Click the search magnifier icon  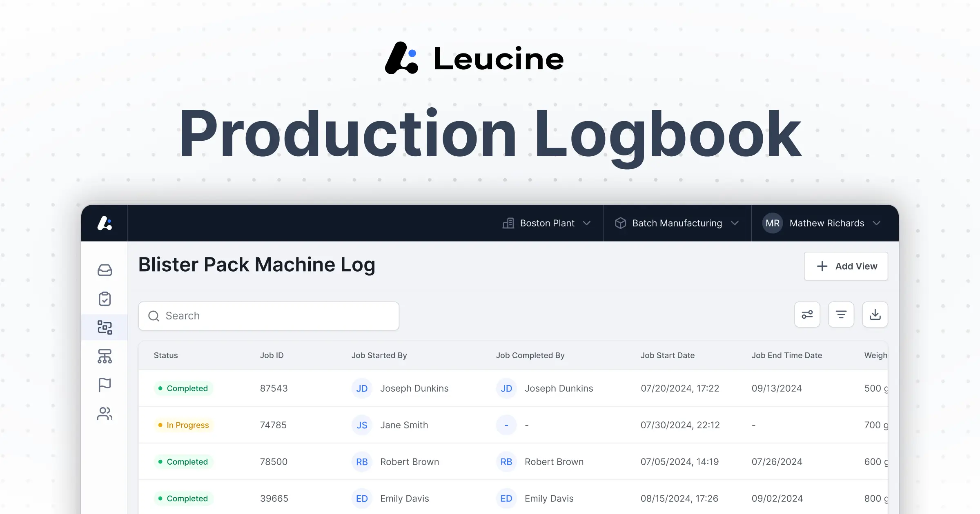(154, 316)
